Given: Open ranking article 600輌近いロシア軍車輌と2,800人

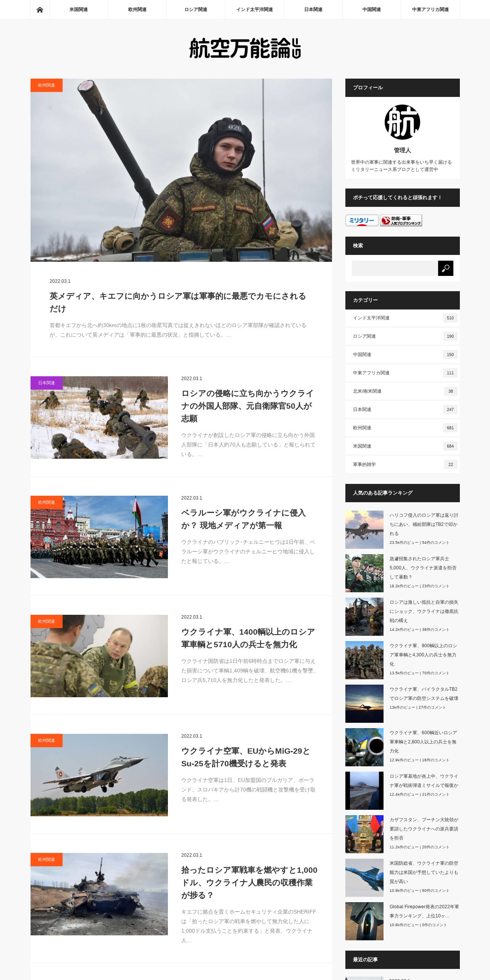Looking at the screenshot, I should pyautogui.click(x=423, y=742).
